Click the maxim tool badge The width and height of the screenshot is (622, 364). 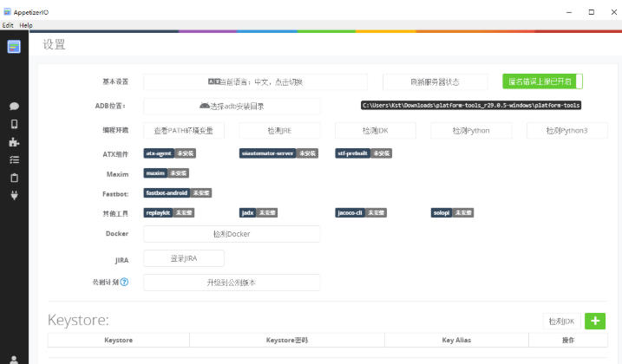(x=167, y=173)
